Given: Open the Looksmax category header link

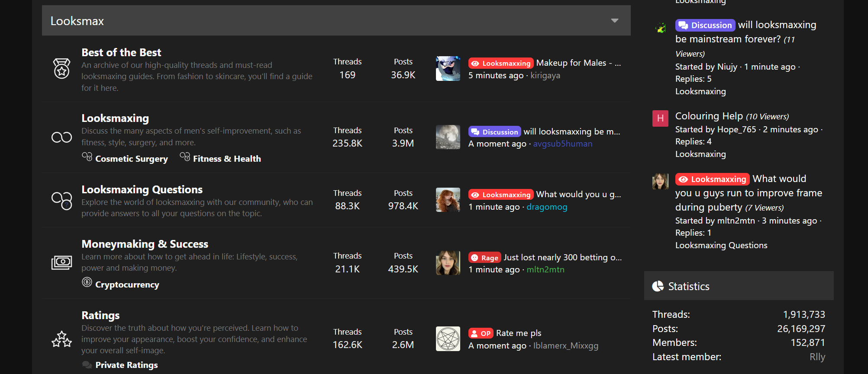Looking at the screenshot, I should coord(77,21).
